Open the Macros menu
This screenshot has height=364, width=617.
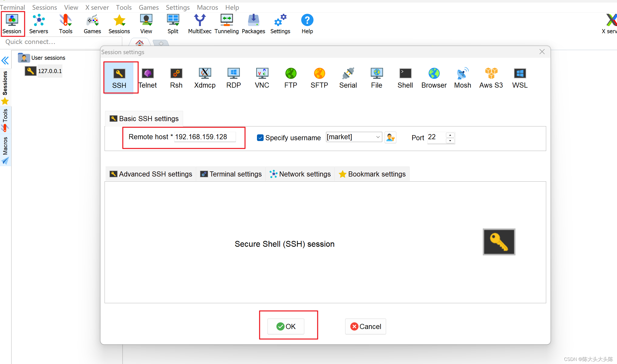[x=207, y=7]
